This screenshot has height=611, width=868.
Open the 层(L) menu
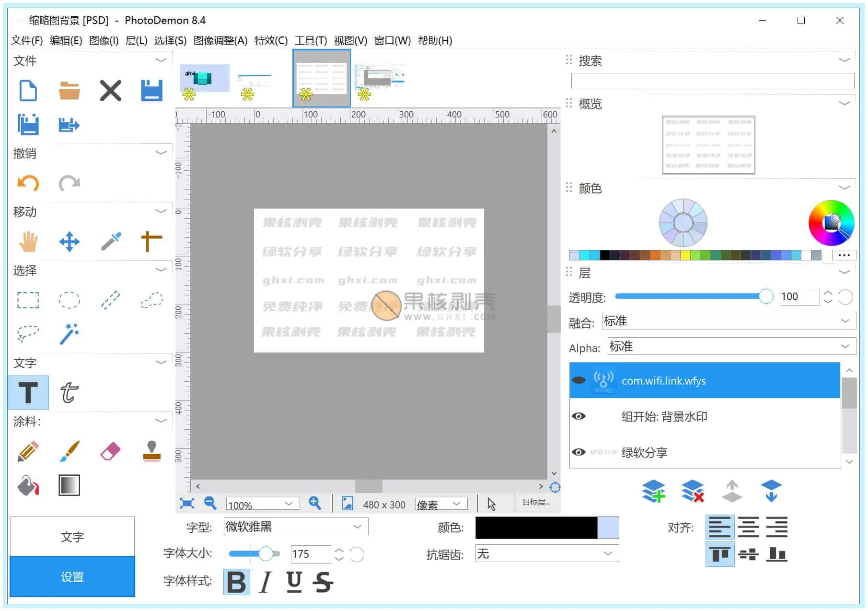[136, 40]
